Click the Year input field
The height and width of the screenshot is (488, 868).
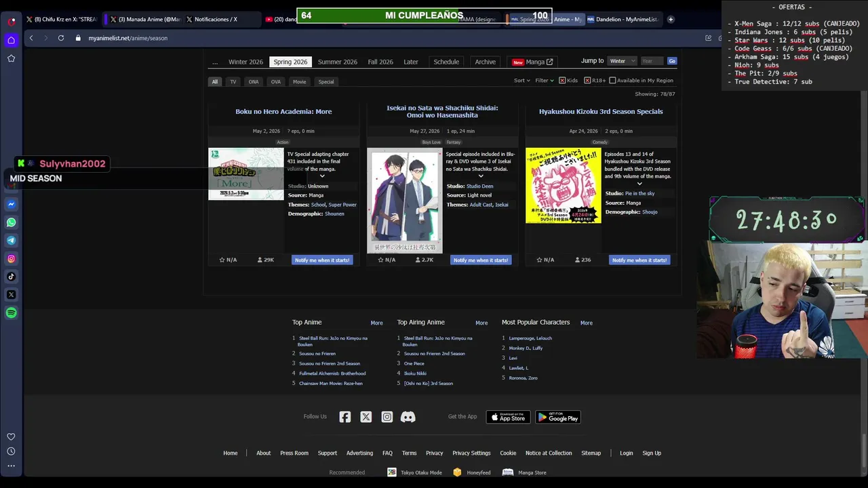click(x=652, y=61)
